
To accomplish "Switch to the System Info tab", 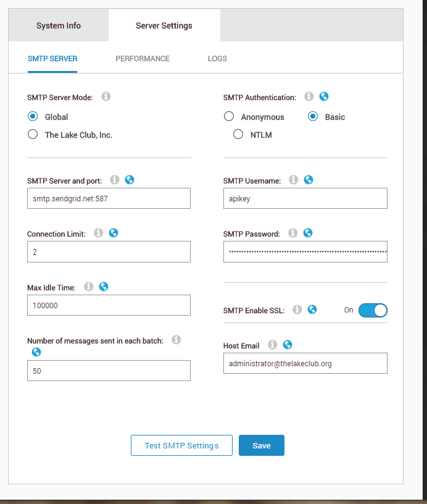I will coord(58,25).
